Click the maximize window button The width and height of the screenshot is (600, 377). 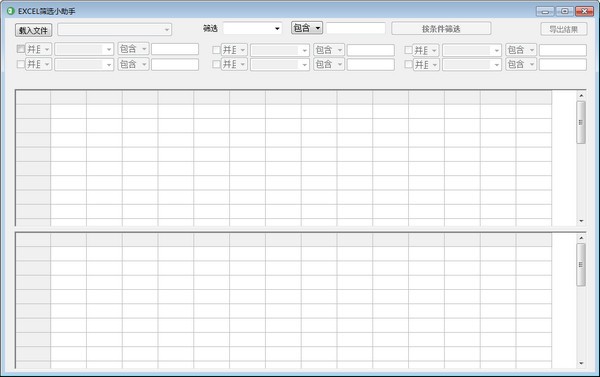click(564, 11)
